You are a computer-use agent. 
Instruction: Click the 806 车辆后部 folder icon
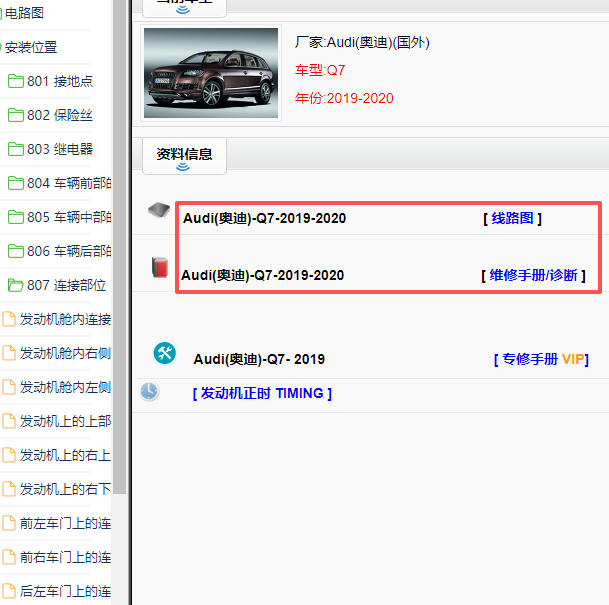point(16,251)
